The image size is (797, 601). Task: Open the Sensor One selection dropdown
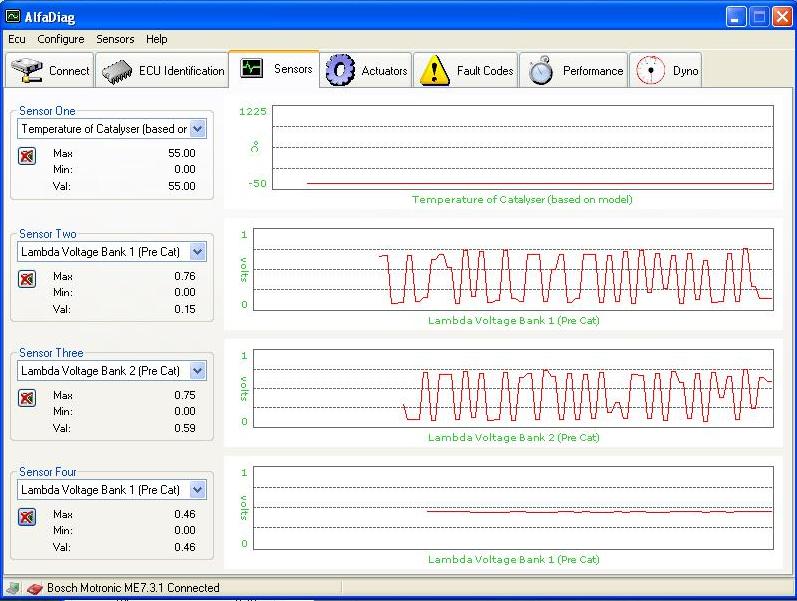click(x=197, y=129)
